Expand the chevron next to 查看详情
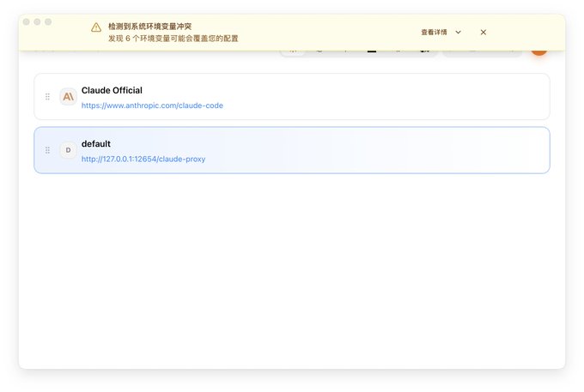Screen dimensions: 584x392 [x=458, y=33]
